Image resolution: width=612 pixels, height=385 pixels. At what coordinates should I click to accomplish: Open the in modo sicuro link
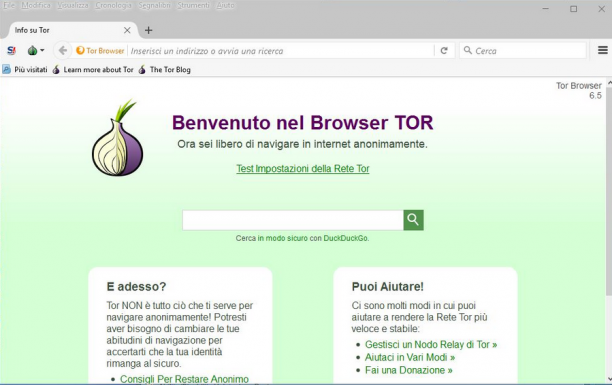[x=283, y=238]
